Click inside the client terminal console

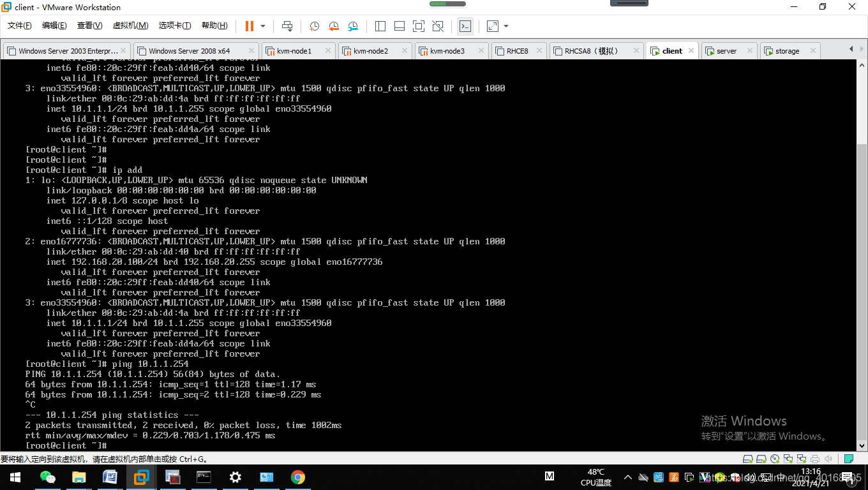(x=428, y=256)
